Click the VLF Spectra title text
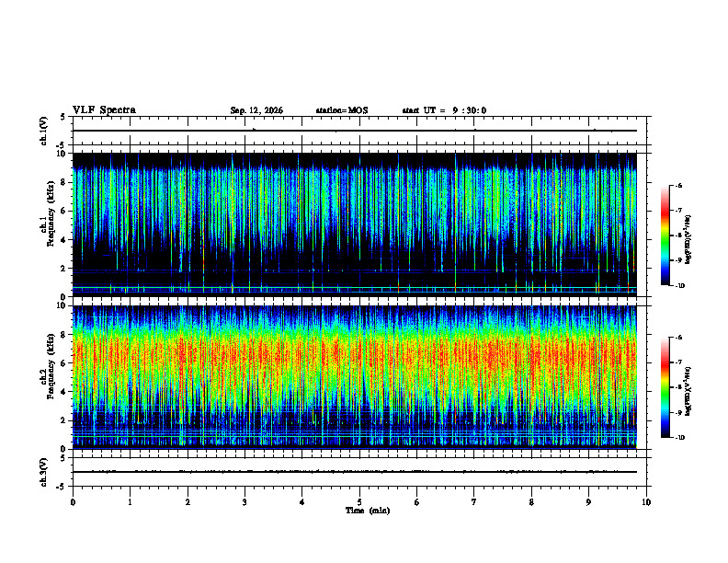The image size is (728, 563). 104,110
